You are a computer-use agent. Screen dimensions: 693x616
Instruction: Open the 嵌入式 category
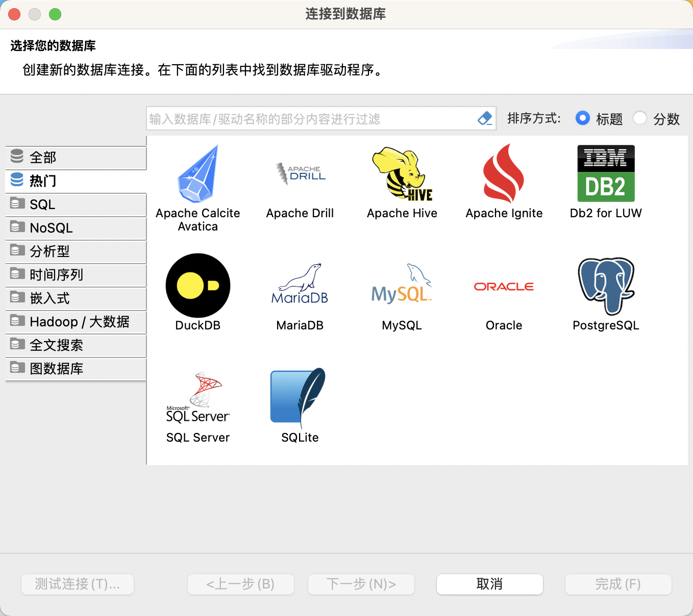point(76,298)
